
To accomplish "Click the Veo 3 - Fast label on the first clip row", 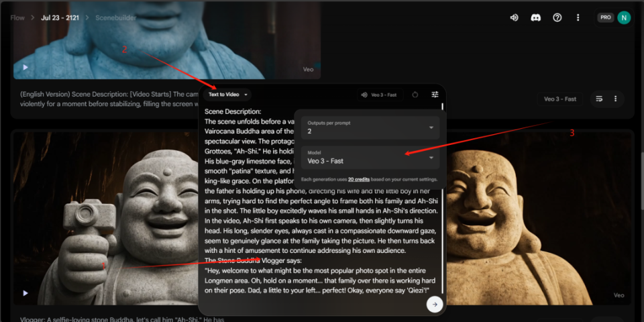I will tap(559, 99).
